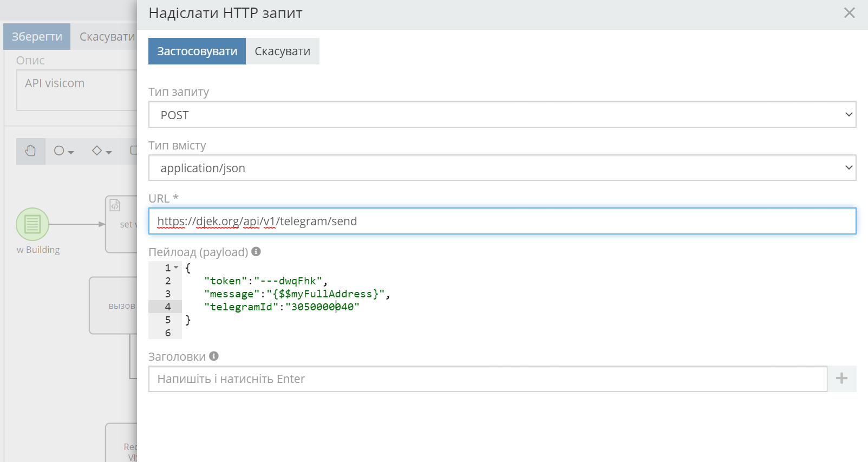868x462 pixels.
Task: Click Скасувати button in the dialog
Action: (x=282, y=51)
